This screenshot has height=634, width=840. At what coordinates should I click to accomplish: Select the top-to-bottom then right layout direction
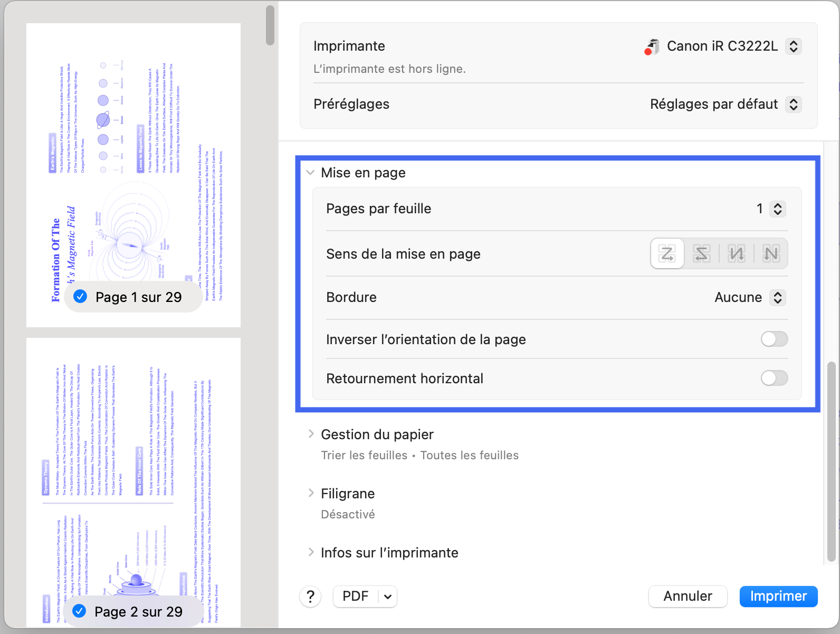(737, 254)
